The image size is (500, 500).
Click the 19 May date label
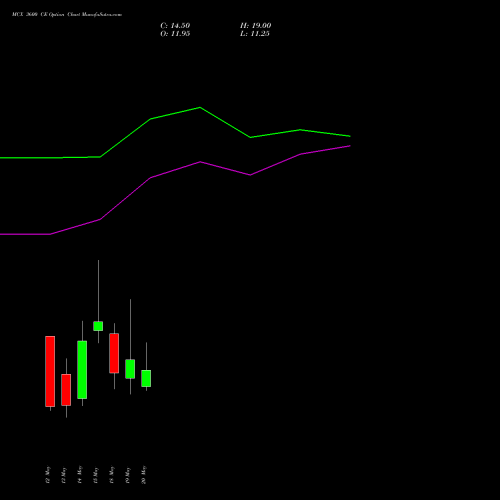tap(128, 475)
